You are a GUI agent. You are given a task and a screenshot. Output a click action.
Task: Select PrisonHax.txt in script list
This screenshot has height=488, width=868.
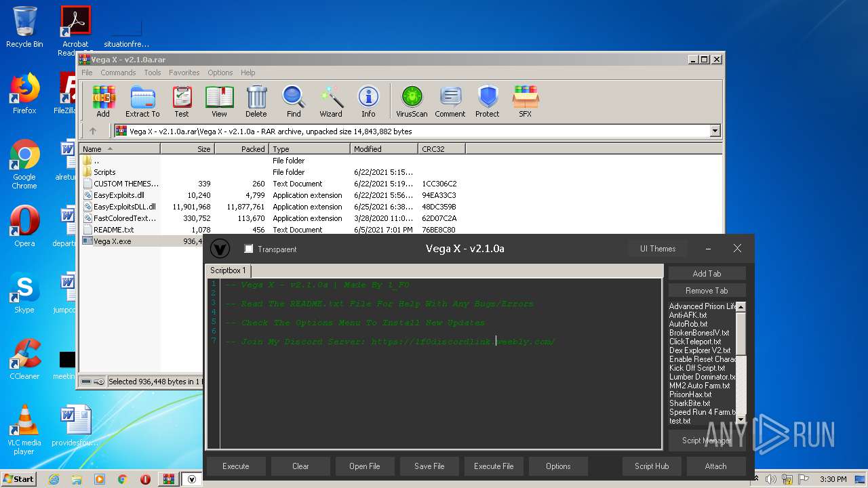(690, 394)
